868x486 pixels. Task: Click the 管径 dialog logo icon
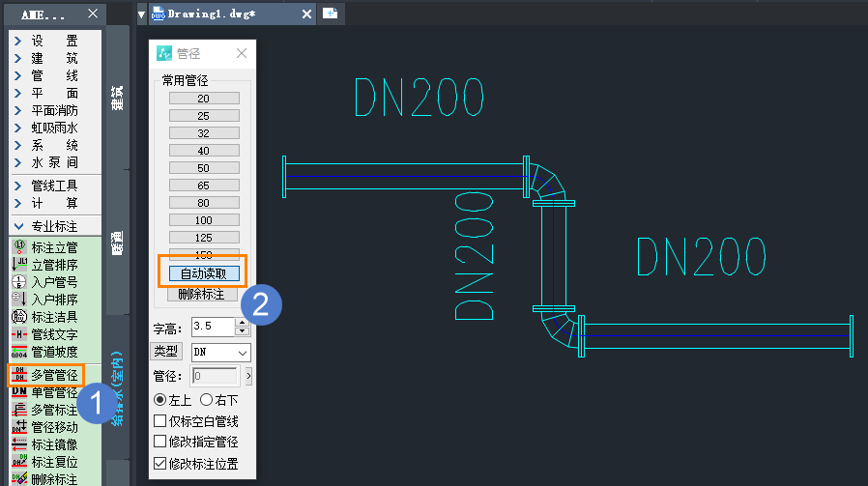[x=164, y=53]
